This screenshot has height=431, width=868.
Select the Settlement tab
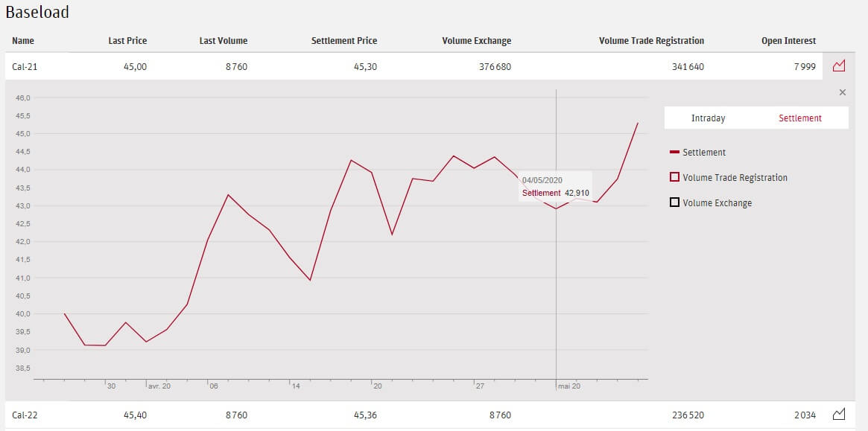[x=799, y=118]
